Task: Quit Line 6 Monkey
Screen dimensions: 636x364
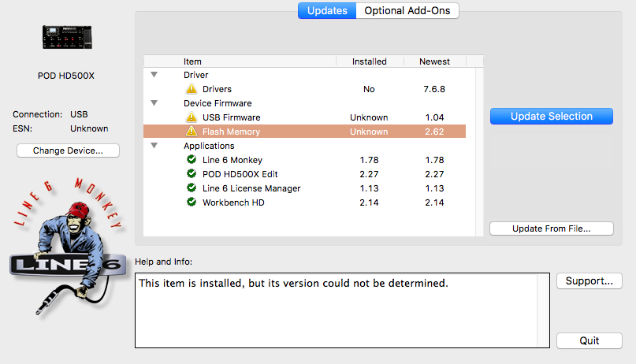Action: point(589,340)
